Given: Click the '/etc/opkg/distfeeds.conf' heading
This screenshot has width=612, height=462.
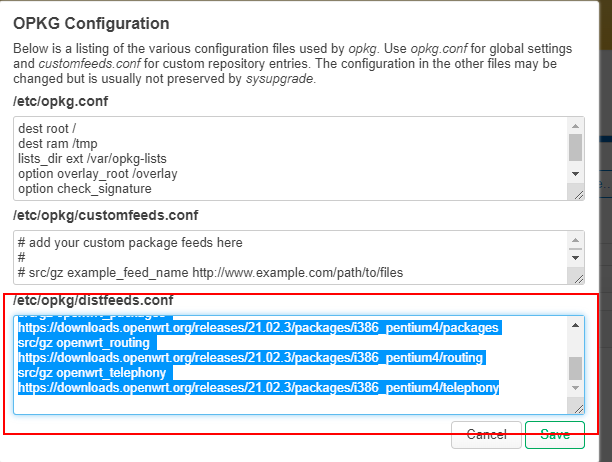Looking at the screenshot, I should pyautogui.click(x=93, y=300).
